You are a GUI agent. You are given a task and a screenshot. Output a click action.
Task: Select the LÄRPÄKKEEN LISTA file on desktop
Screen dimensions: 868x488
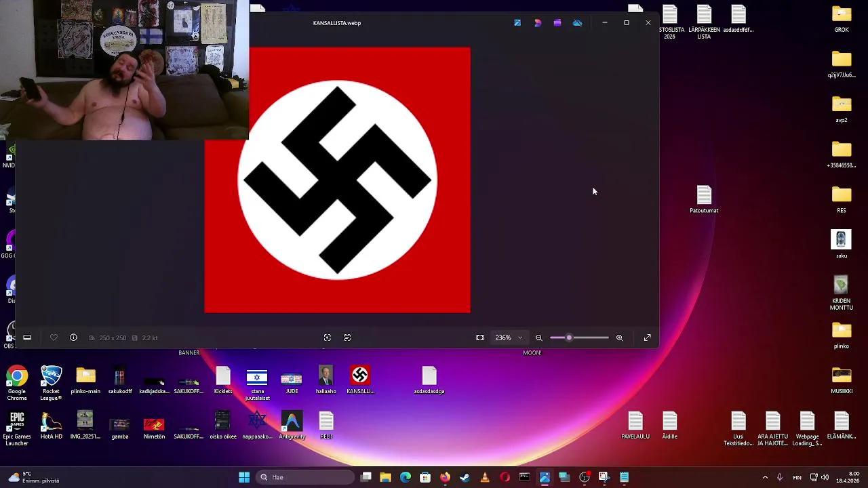click(x=704, y=22)
